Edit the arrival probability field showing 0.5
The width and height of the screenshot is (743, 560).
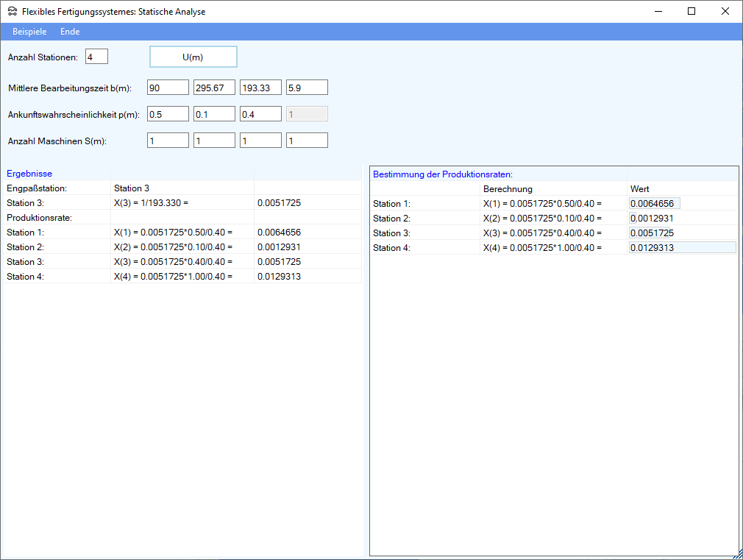coord(168,114)
